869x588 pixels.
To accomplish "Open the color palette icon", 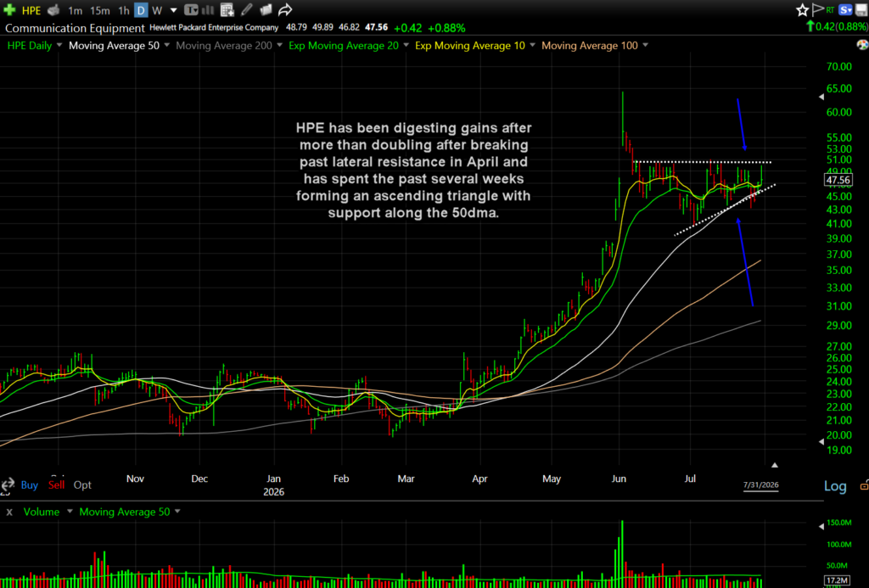I will click(863, 46).
